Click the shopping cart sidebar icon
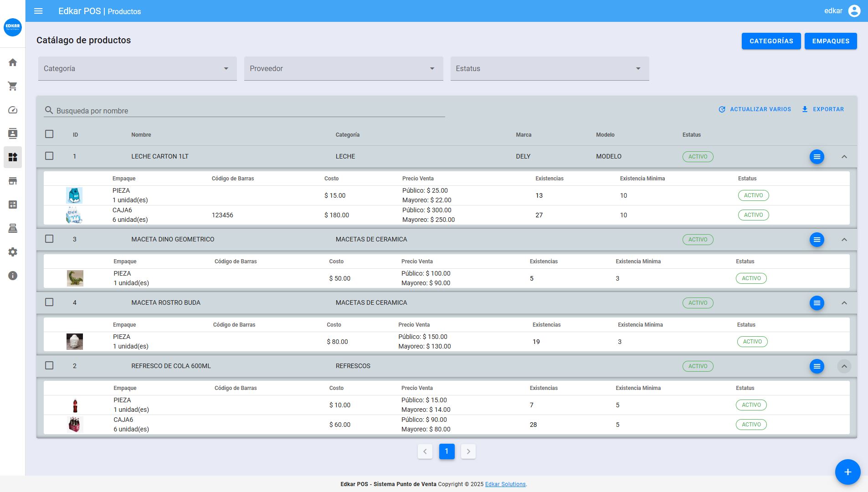 13,86
